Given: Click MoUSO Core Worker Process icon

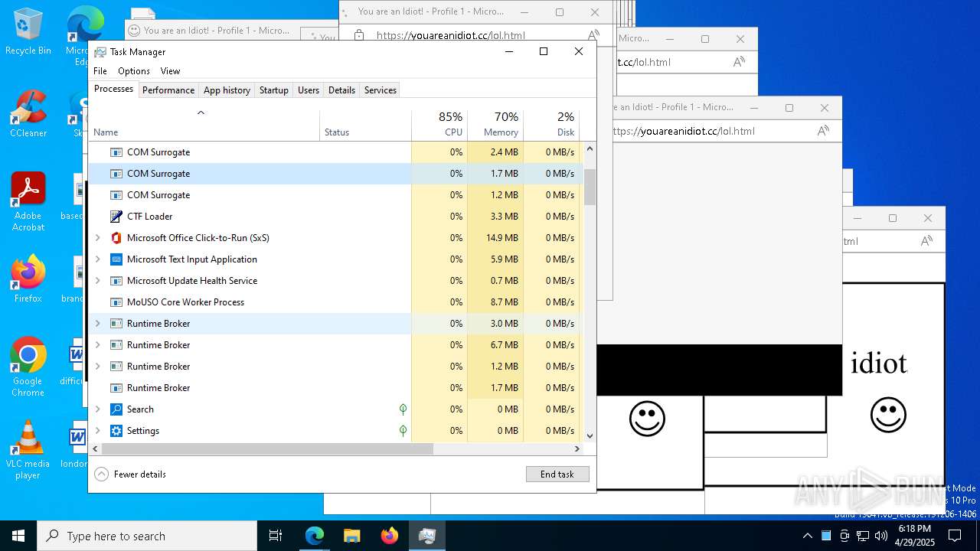Looking at the screenshot, I should [x=116, y=302].
